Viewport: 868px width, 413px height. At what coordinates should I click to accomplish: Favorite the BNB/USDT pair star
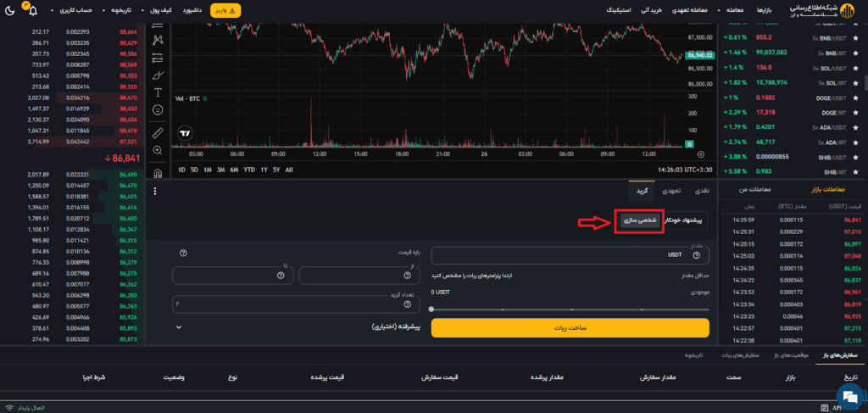pos(856,37)
